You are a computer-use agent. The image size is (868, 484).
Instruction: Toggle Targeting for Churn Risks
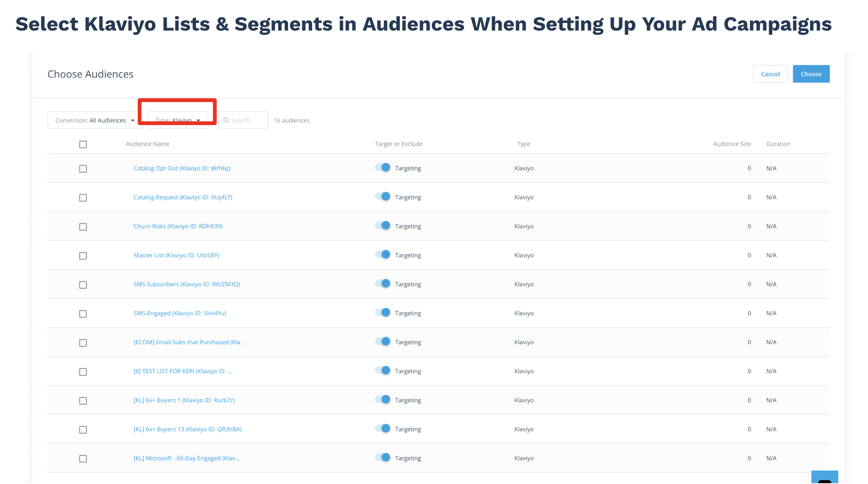[x=383, y=225]
